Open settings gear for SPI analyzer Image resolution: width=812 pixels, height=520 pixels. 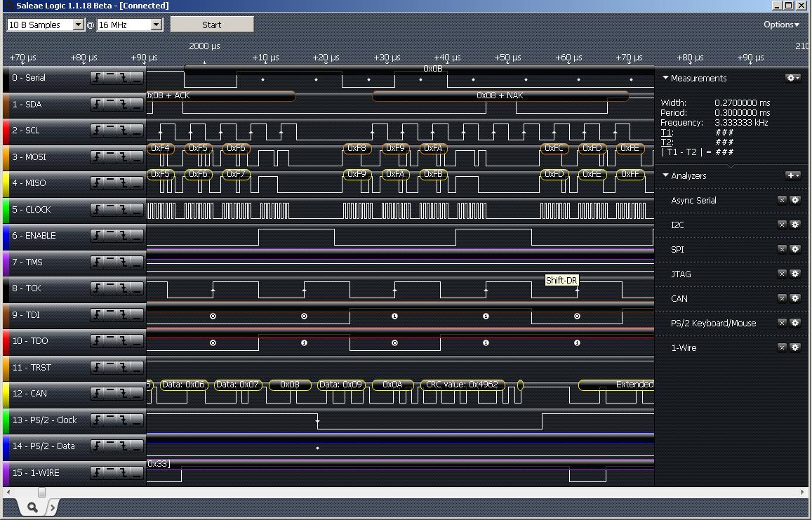click(795, 249)
